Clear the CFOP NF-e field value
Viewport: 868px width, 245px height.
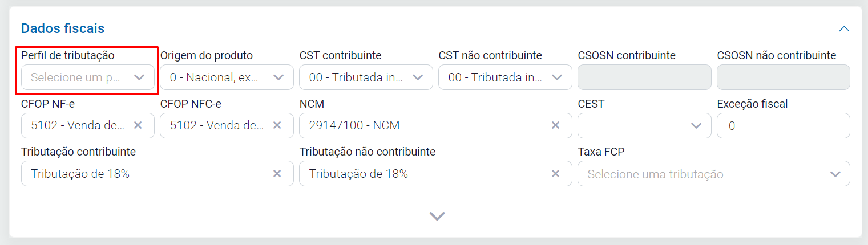tap(138, 125)
